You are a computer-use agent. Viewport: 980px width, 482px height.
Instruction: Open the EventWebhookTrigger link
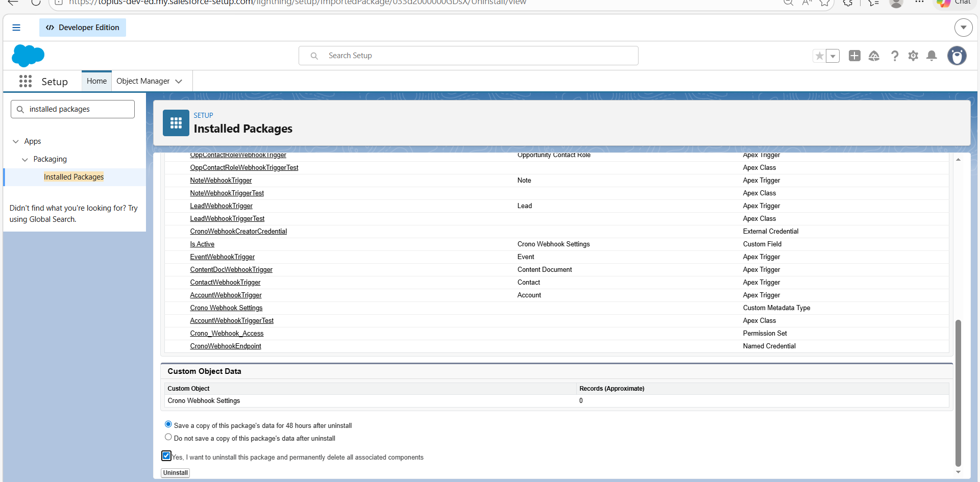tap(223, 257)
